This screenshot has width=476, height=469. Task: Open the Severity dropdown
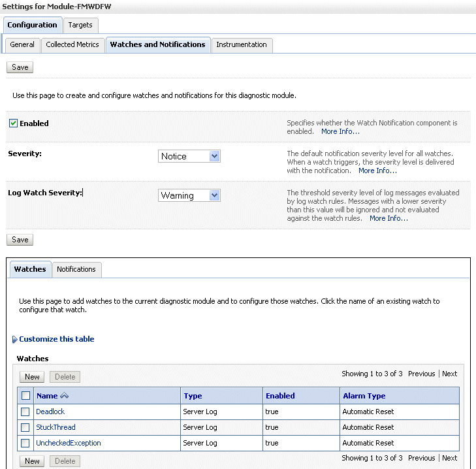[189, 156]
